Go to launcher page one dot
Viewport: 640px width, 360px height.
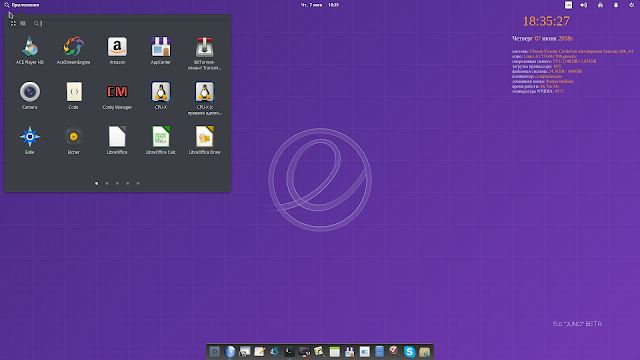click(97, 183)
